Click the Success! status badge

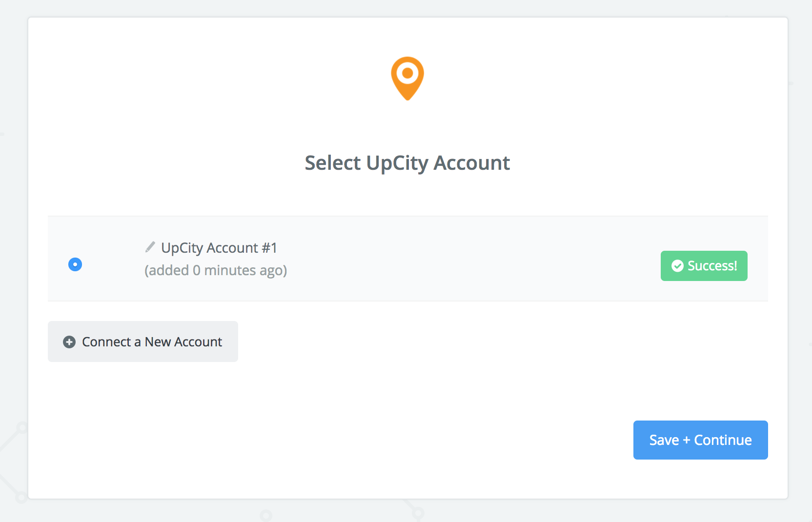704,265
